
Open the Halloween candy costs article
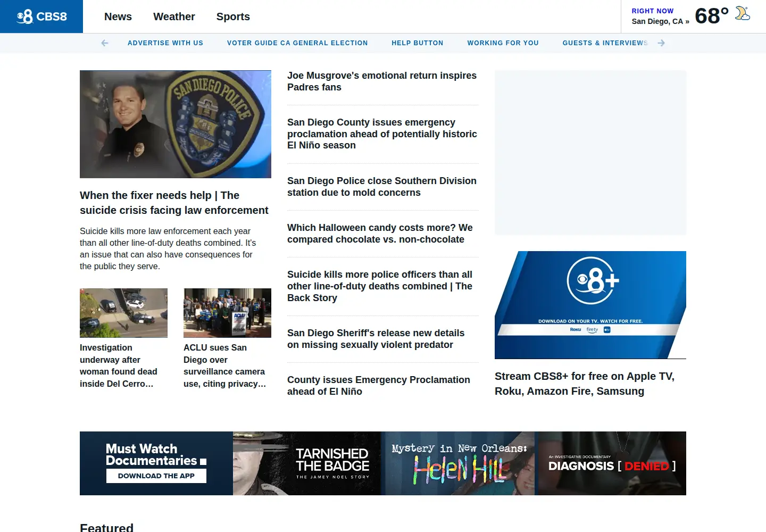[x=380, y=234]
